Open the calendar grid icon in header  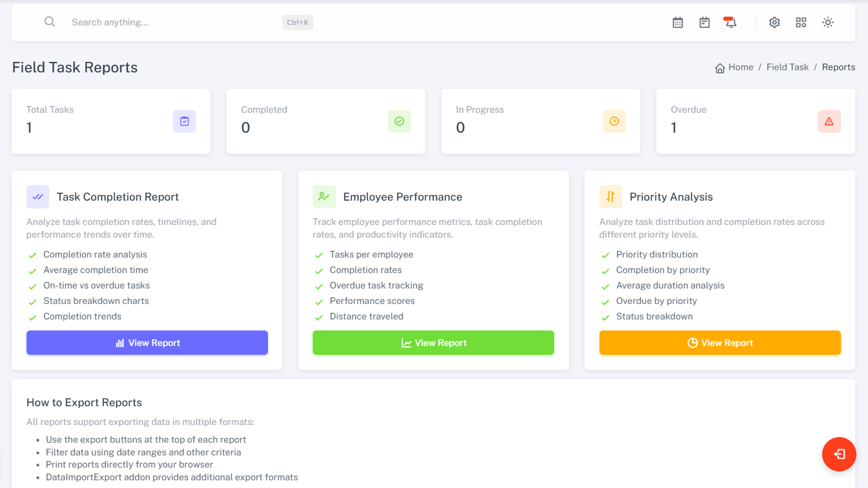(x=677, y=23)
